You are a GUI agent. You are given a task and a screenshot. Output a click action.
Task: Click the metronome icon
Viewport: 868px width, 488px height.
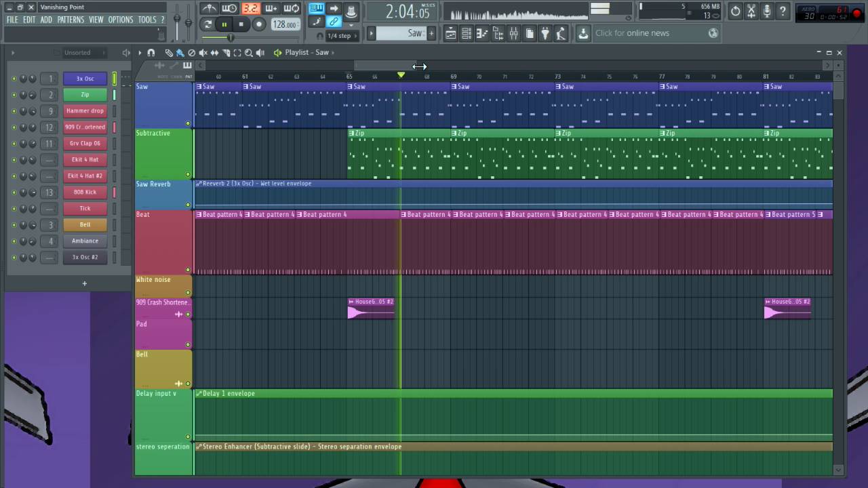coord(210,9)
